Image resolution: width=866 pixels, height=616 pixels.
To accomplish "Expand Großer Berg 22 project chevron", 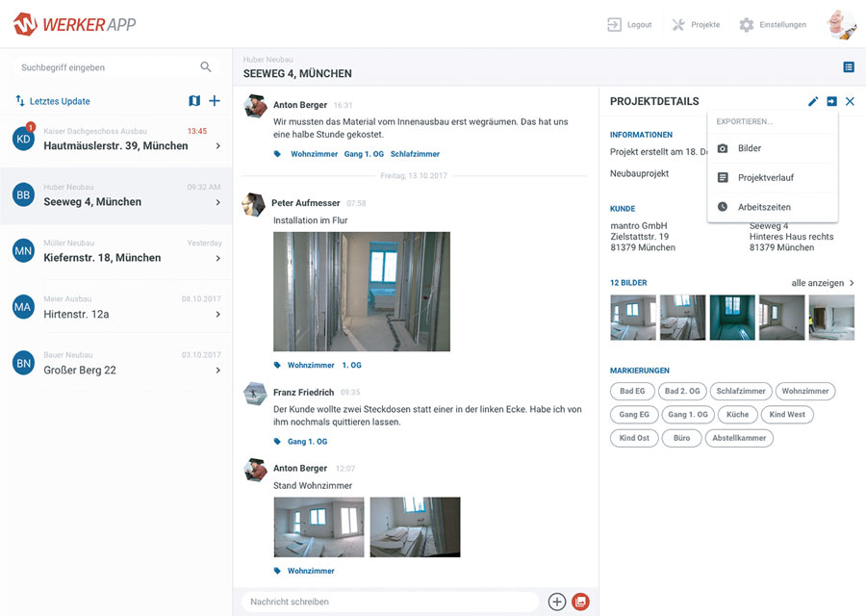I will coord(218,371).
